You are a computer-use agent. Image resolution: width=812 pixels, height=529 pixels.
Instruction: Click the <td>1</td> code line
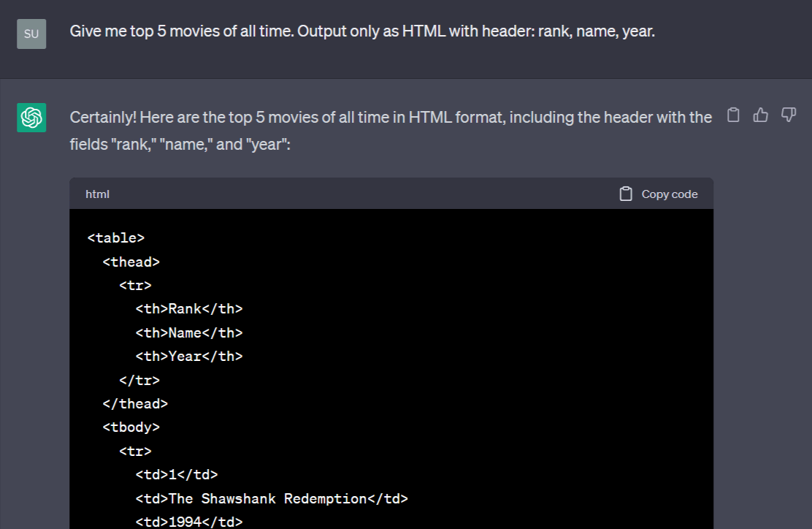(x=177, y=475)
